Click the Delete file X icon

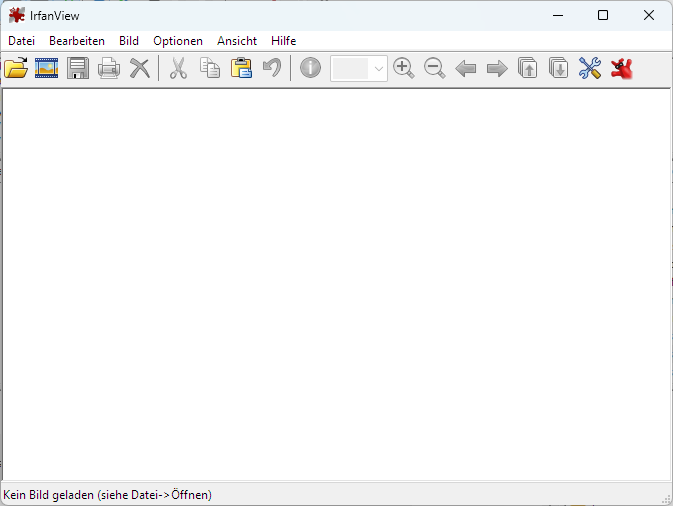tap(139, 68)
